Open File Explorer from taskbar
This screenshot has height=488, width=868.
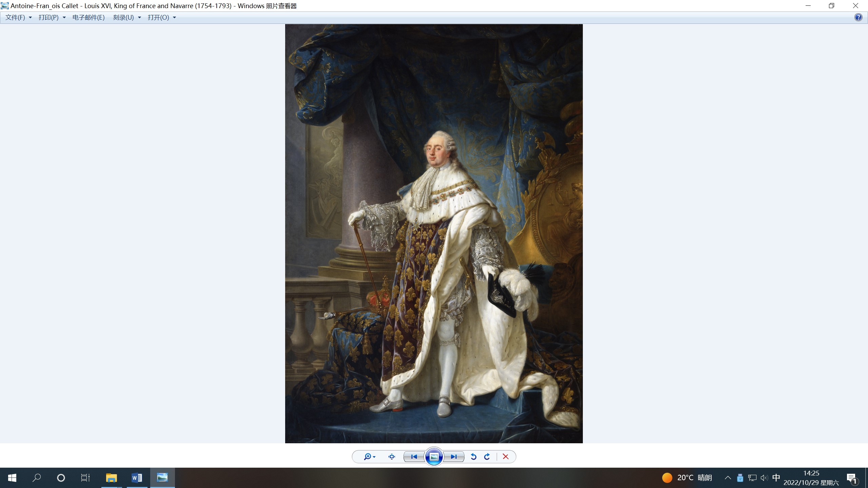[x=111, y=478]
